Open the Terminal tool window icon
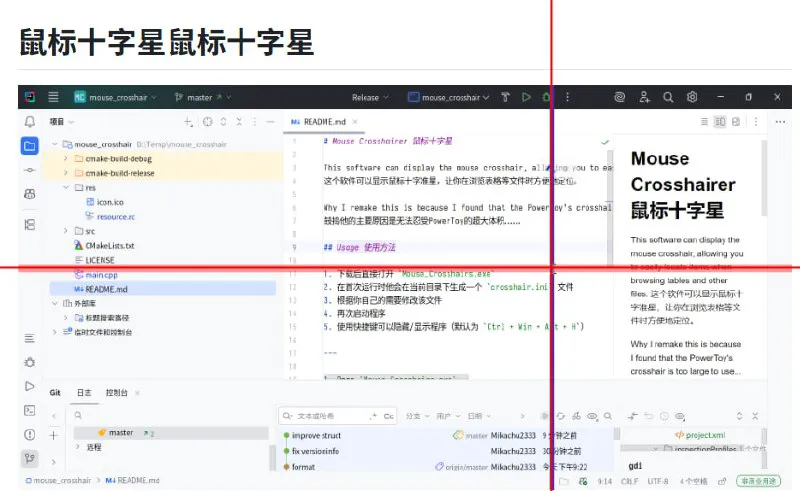The width and height of the screenshot is (800, 491). (30, 410)
